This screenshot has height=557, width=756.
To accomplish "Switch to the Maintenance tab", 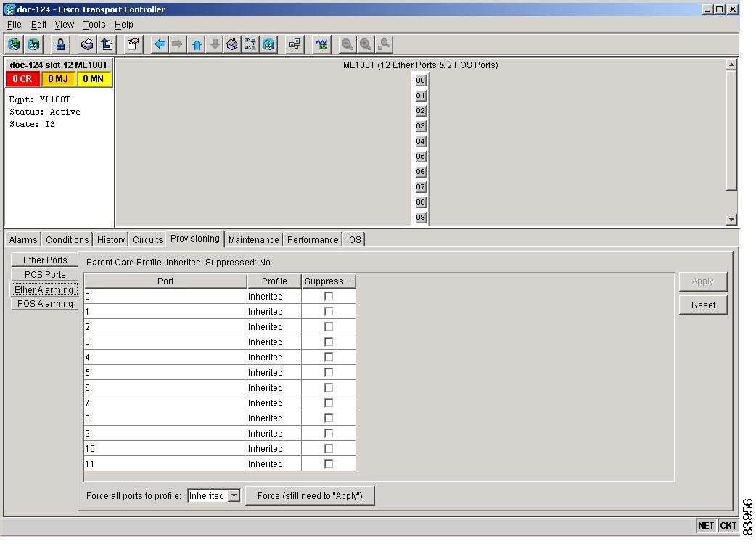I will (253, 239).
